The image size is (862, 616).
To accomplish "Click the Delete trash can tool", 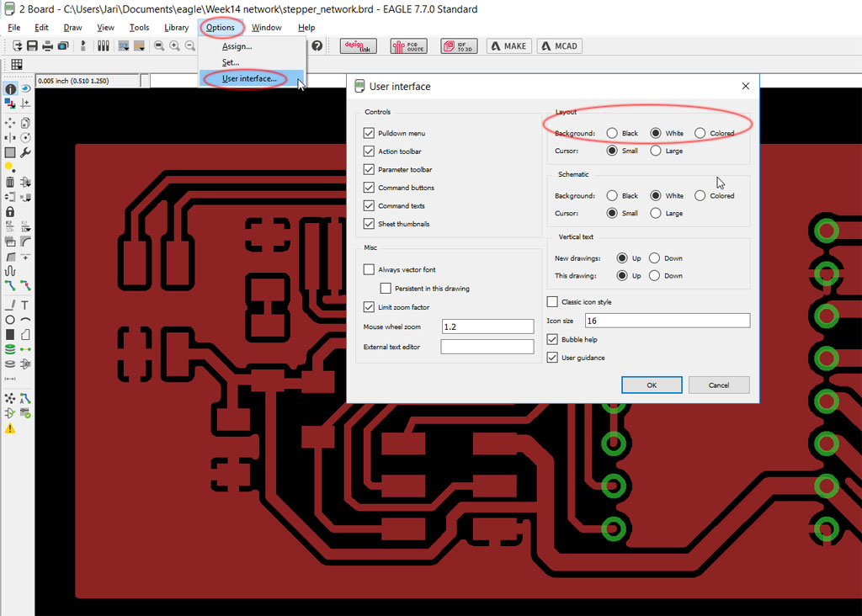I will point(10,182).
